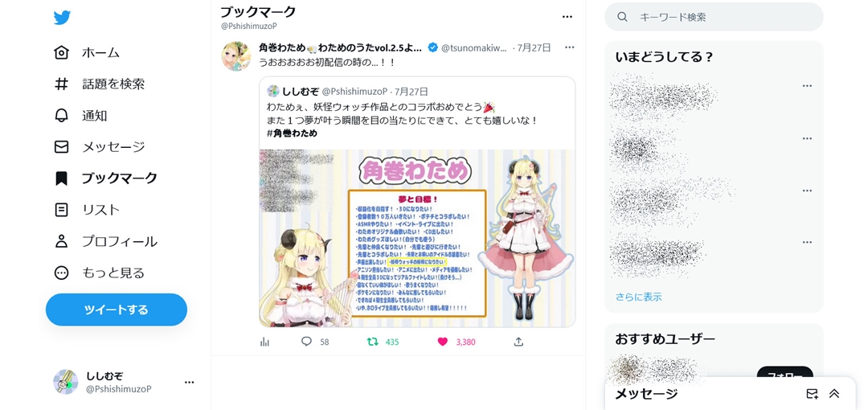The height and width of the screenshot is (410, 868).
Task: Open 通知 notifications in the sidebar
Action: click(81, 115)
